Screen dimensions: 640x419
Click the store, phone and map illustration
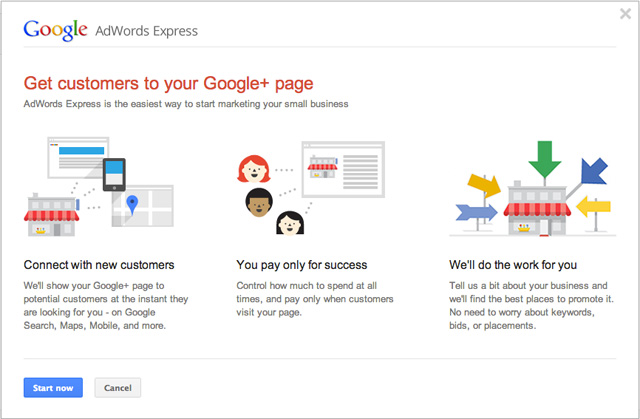(99, 187)
